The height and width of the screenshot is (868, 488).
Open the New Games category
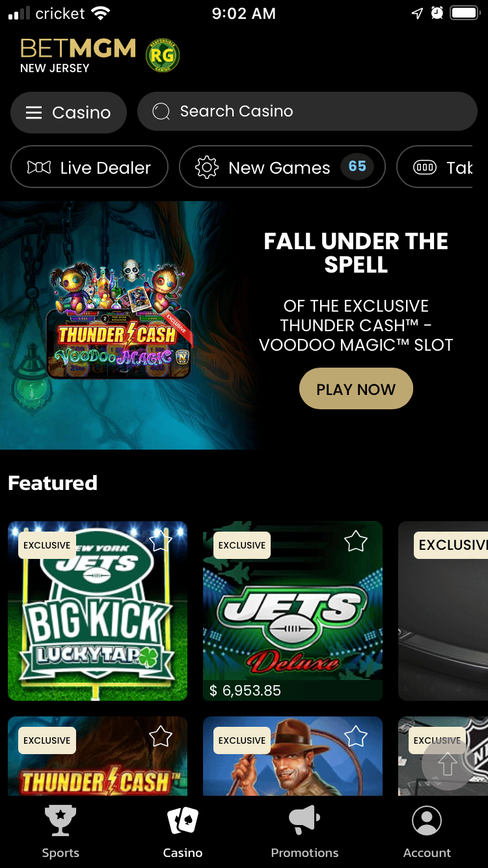282,167
